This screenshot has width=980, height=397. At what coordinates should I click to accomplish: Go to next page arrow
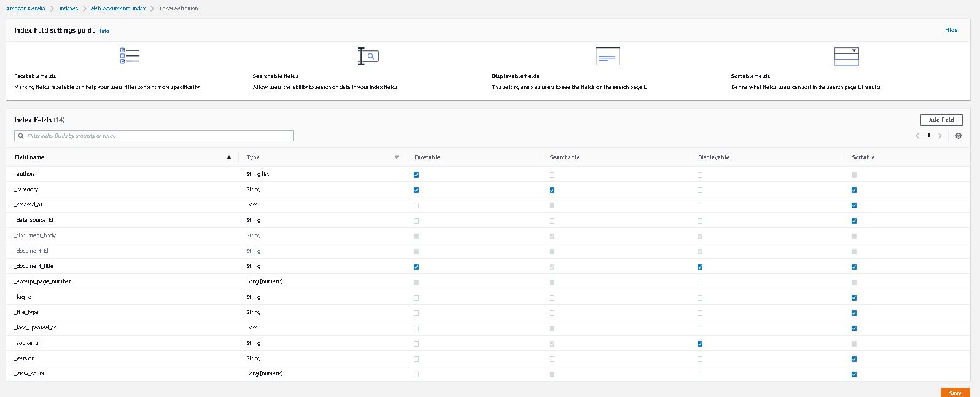pyautogui.click(x=940, y=136)
